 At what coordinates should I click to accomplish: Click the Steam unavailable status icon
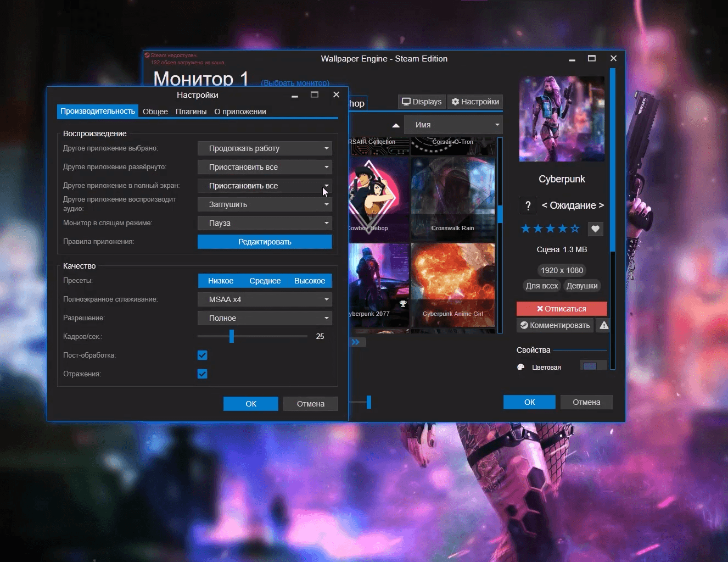[147, 55]
